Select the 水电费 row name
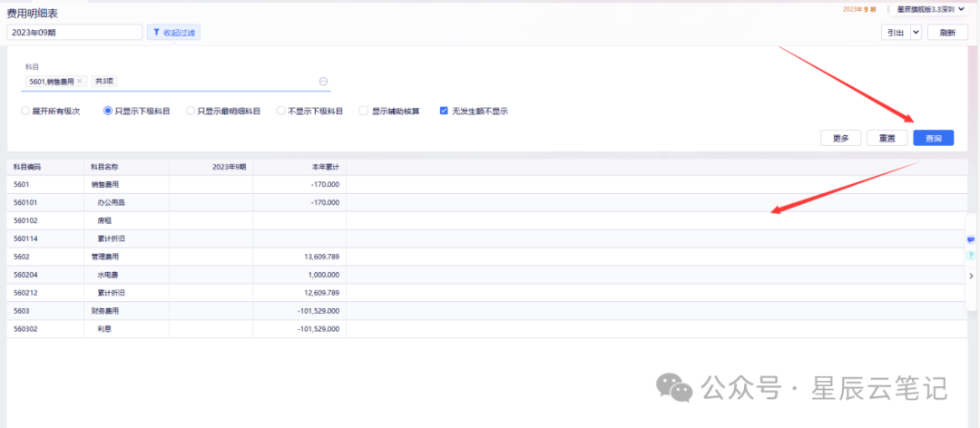This screenshot has width=980, height=428. point(107,274)
